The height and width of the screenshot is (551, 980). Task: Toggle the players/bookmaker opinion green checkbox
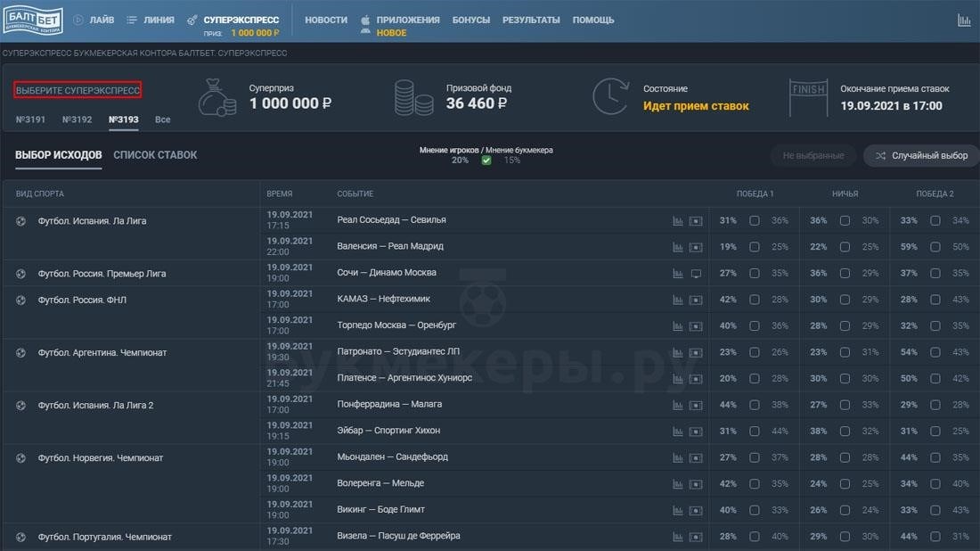click(486, 160)
